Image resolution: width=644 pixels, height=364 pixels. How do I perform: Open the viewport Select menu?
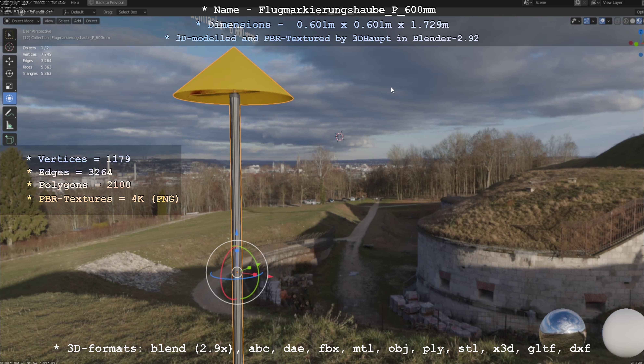(x=64, y=21)
